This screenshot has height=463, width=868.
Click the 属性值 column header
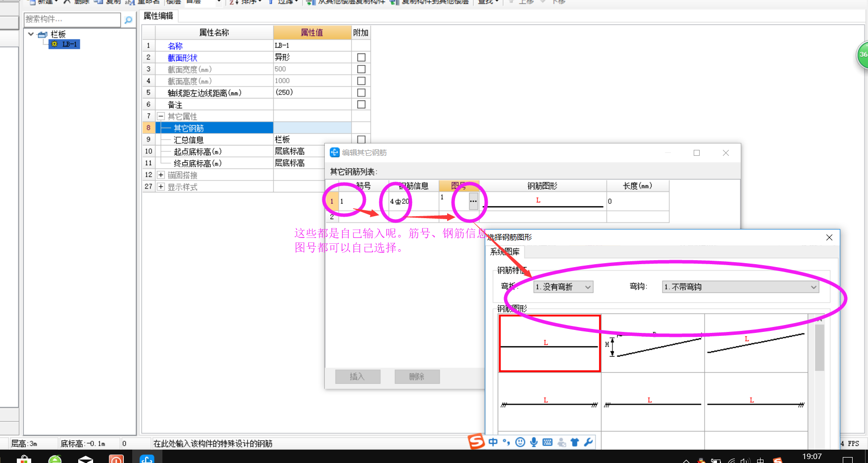(x=312, y=33)
